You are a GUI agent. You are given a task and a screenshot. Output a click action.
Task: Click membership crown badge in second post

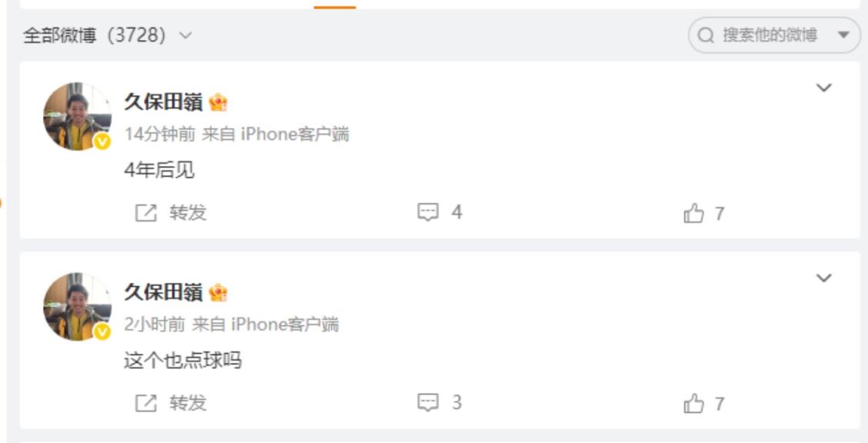point(218,292)
